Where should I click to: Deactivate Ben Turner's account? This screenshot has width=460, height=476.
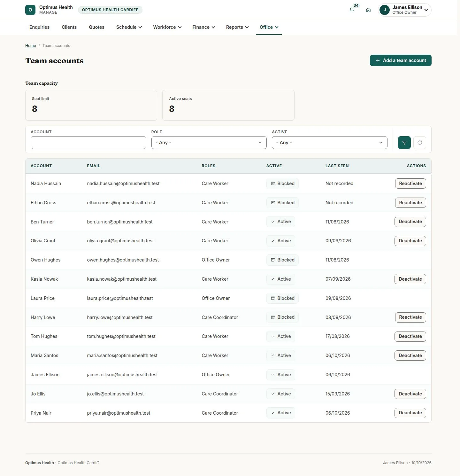[x=410, y=222]
